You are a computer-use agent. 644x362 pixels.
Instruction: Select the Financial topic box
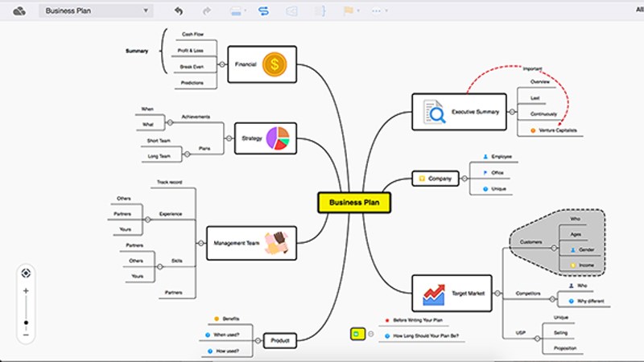[262, 64]
